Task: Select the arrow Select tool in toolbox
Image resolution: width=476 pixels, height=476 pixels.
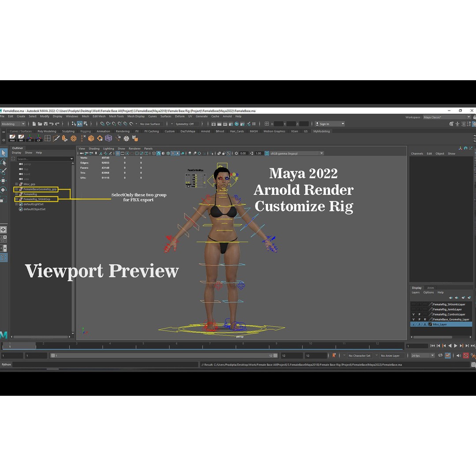Action: [x=4, y=153]
